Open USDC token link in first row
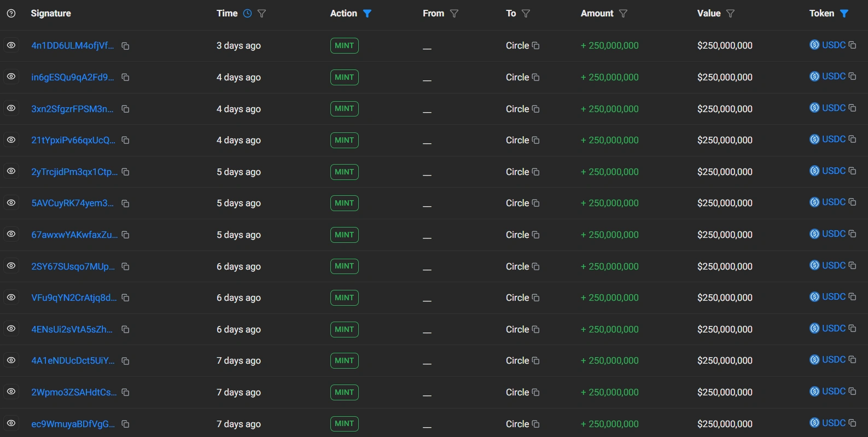 tap(833, 45)
